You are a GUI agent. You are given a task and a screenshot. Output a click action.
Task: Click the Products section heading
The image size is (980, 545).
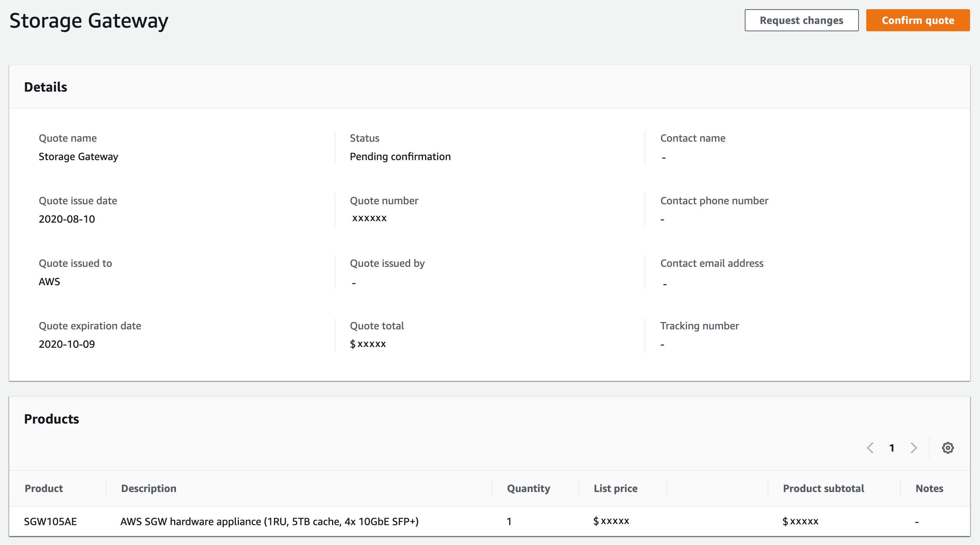coord(52,419)
